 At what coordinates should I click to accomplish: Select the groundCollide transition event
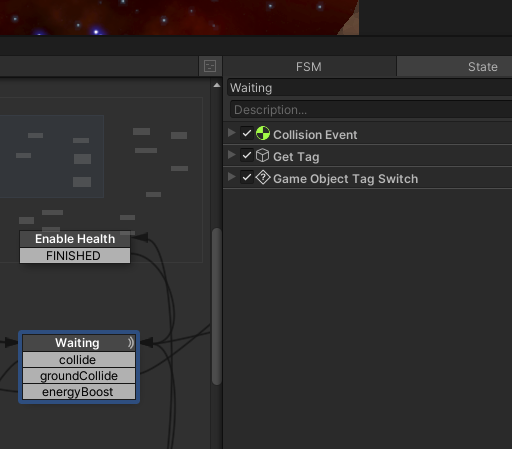point(79,376)
